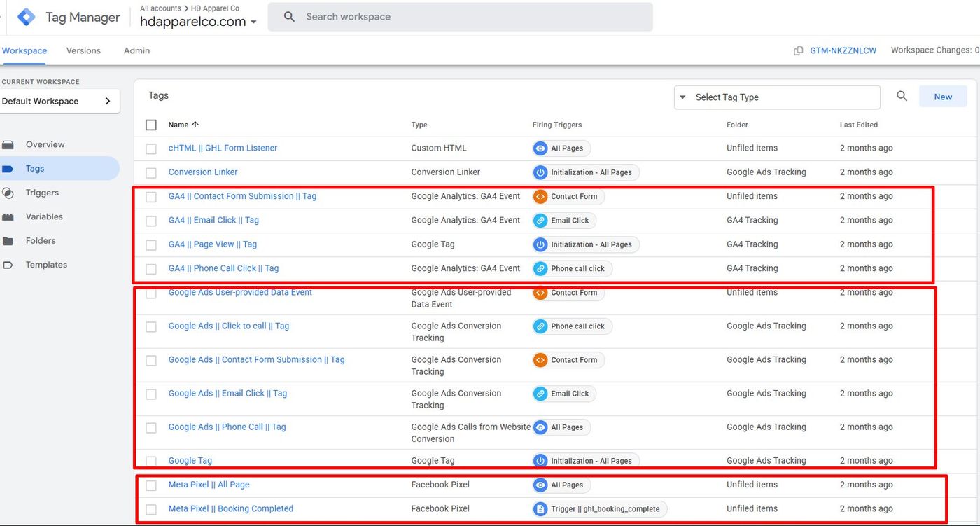The image size is (980, 526).
Task: Click Initialization trigger on Google Tag row
Action: (586, 461)
